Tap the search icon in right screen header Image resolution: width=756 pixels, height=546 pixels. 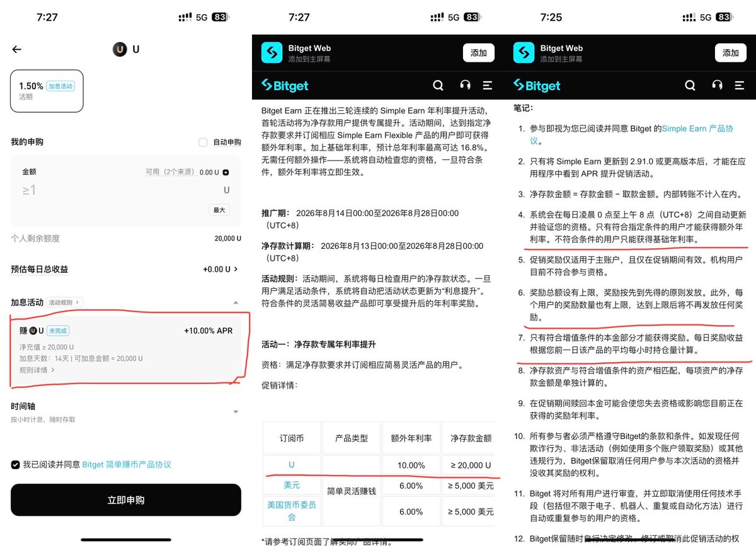coord(690,86)
